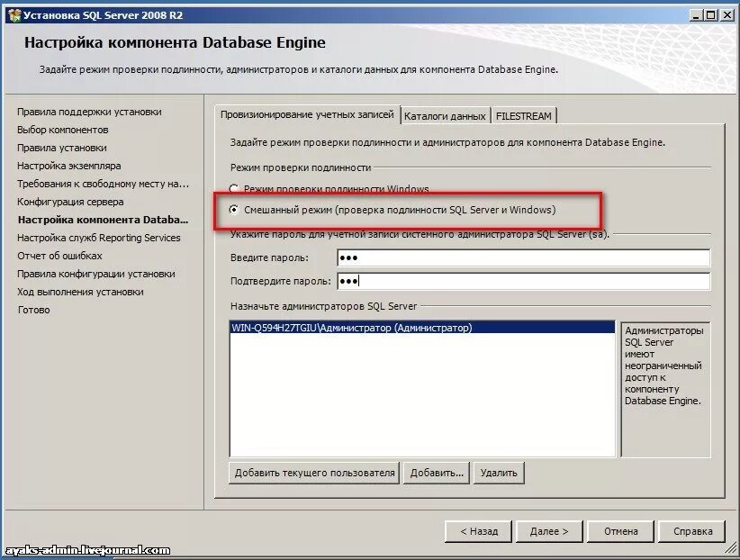Switch to the Каталоги данных tab
740x560 pixels.
[445, 116]
